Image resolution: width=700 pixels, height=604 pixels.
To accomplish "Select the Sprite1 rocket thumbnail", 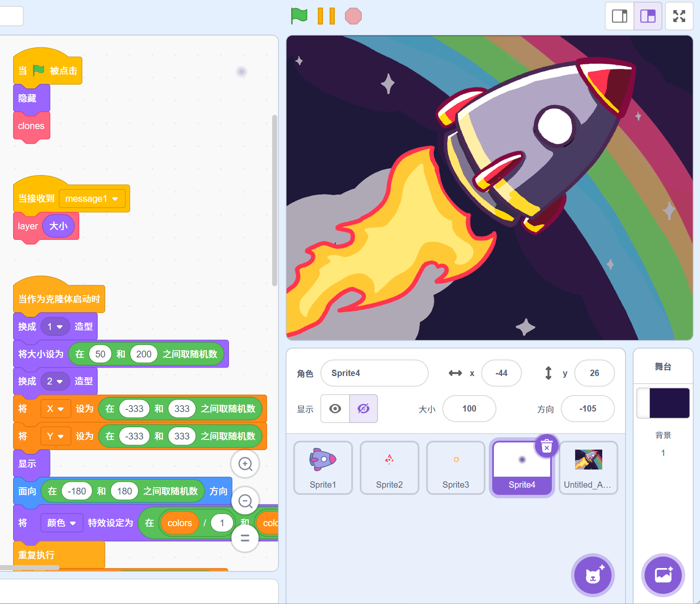I will (323, 467).
